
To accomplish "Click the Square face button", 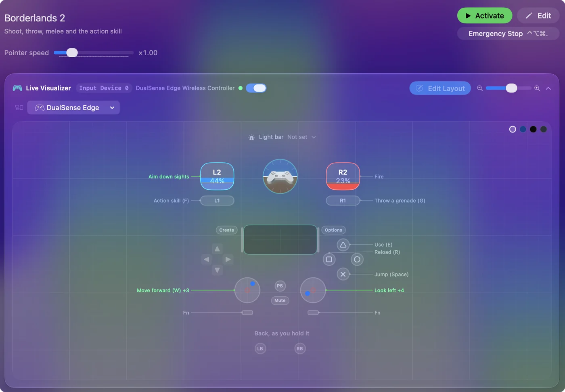I will [329, 260].
